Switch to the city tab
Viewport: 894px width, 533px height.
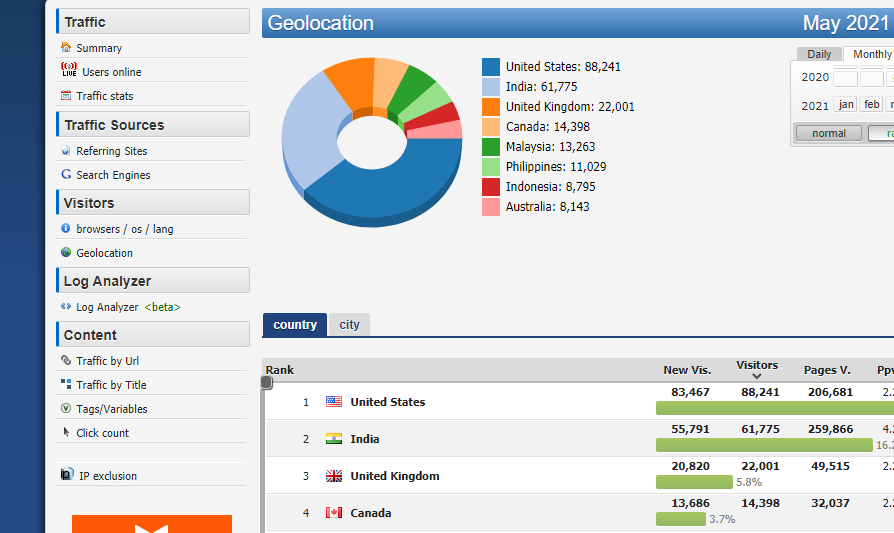click(349, 325)
